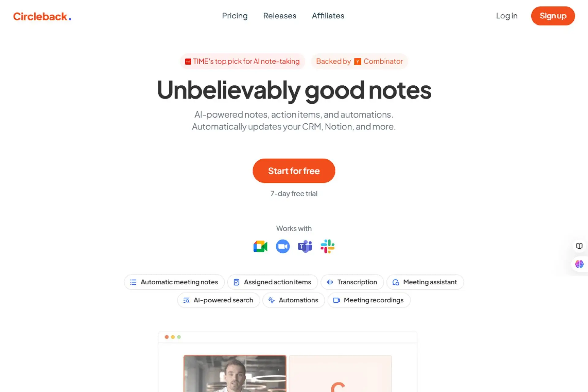This screenshot has height=392, width=588.
Task: Expand the Releases navigation menu
Action: [280, 16]
